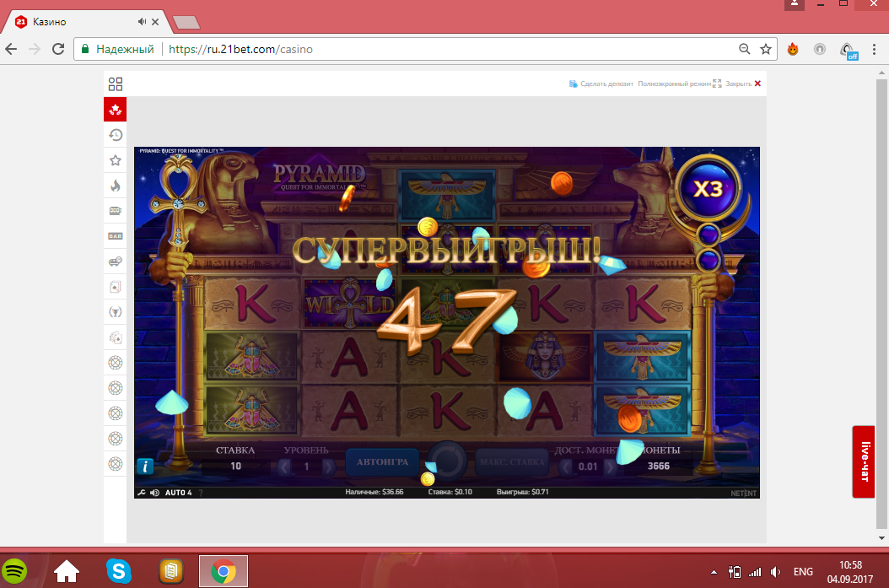
Task: Select the Казино browser tab
Action: point(85,22)
